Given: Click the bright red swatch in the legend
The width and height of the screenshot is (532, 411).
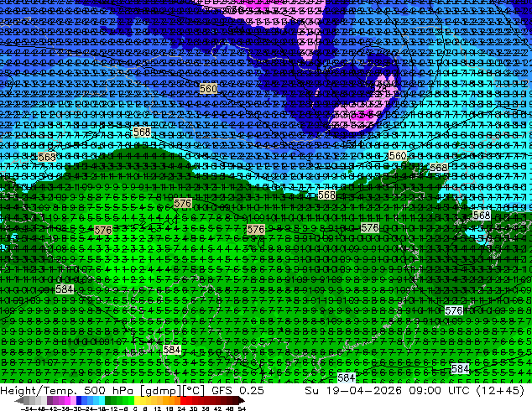Looking at the screenshot, I should pyautogui.click(x=183, y=401).
